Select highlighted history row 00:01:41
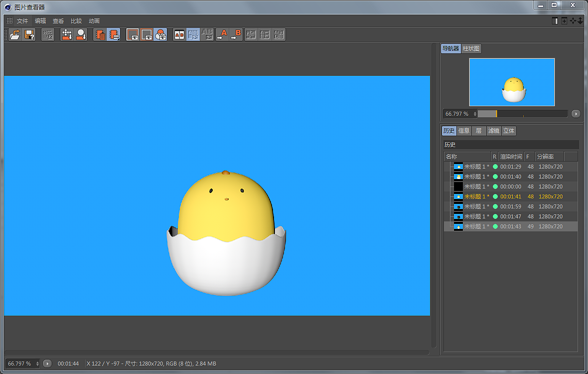Screen dimensions: 588x374 pyautogui.click(x=511, y=196)
